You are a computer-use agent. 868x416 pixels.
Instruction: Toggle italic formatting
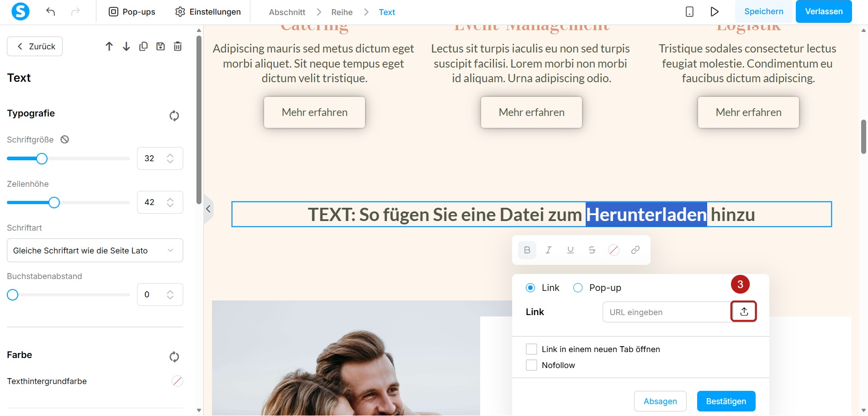(549, 250)
